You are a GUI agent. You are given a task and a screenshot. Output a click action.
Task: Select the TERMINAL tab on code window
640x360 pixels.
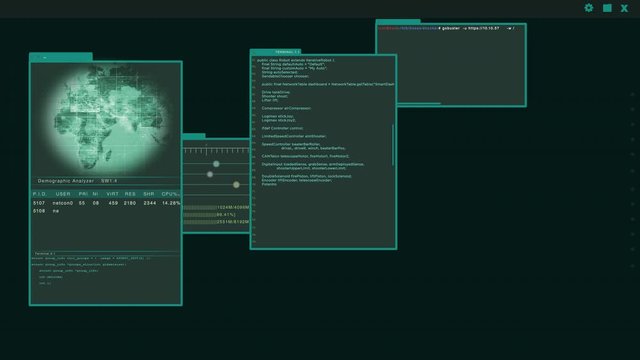(276, 52)
